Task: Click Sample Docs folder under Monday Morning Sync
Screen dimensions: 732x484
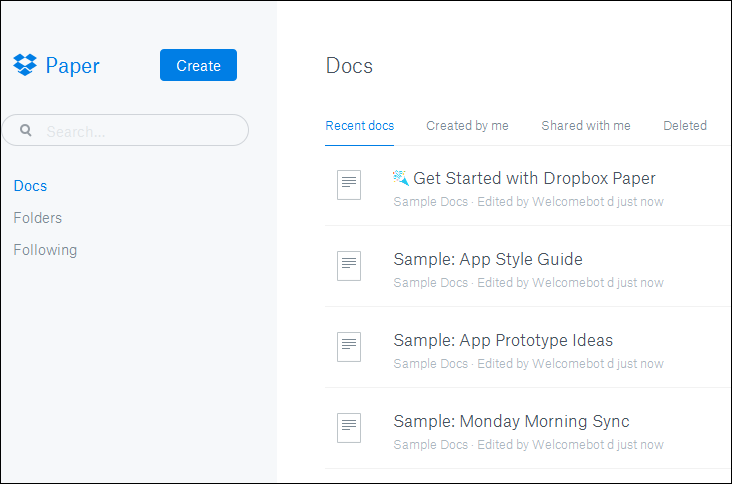Action: tap(430, 445)
